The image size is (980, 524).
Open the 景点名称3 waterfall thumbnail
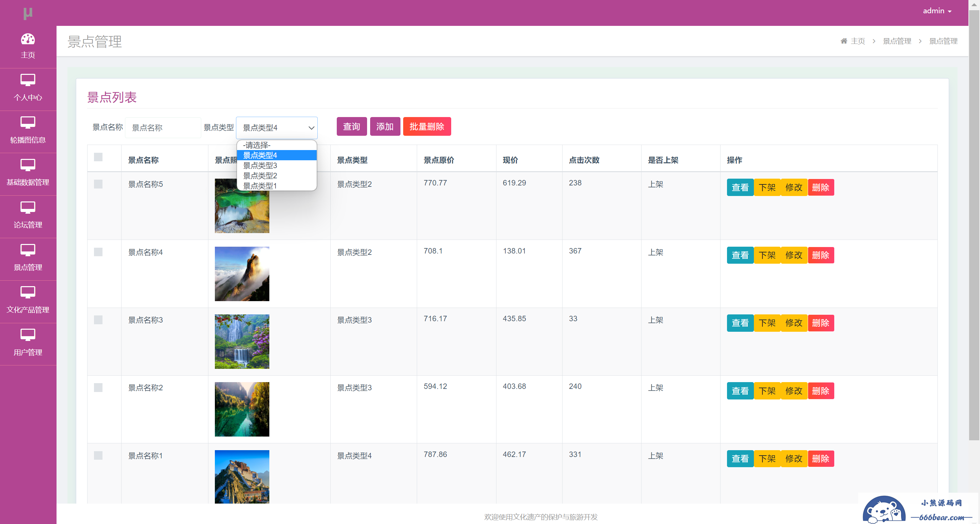pyautogui.click(x=242, y=342)
